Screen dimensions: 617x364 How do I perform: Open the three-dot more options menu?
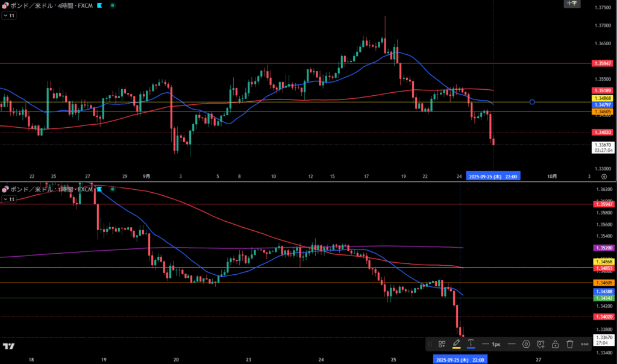tap(584, 344)
